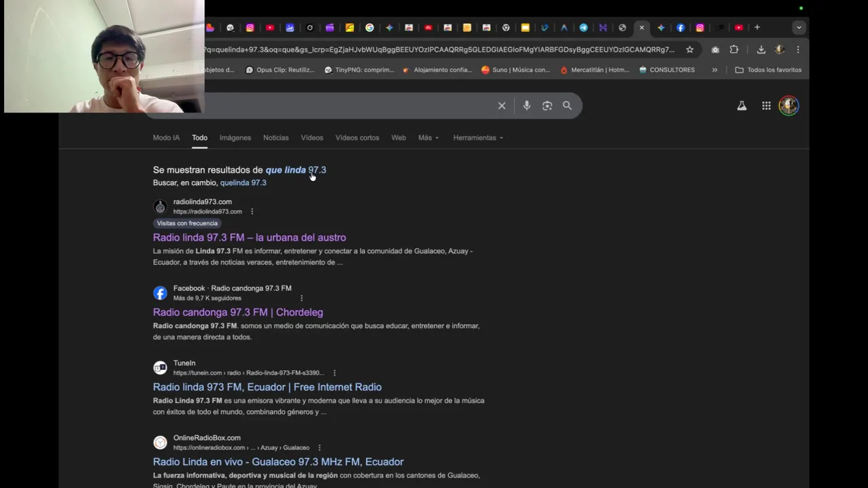Click the Facebook favicon of candonga result
868x488 pixels.
[160, 293]
